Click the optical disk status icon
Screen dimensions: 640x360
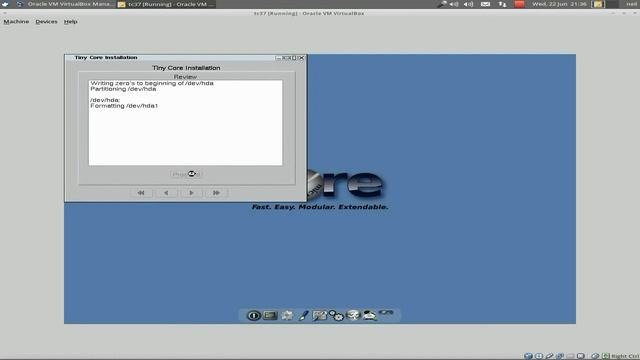[539, 356]
